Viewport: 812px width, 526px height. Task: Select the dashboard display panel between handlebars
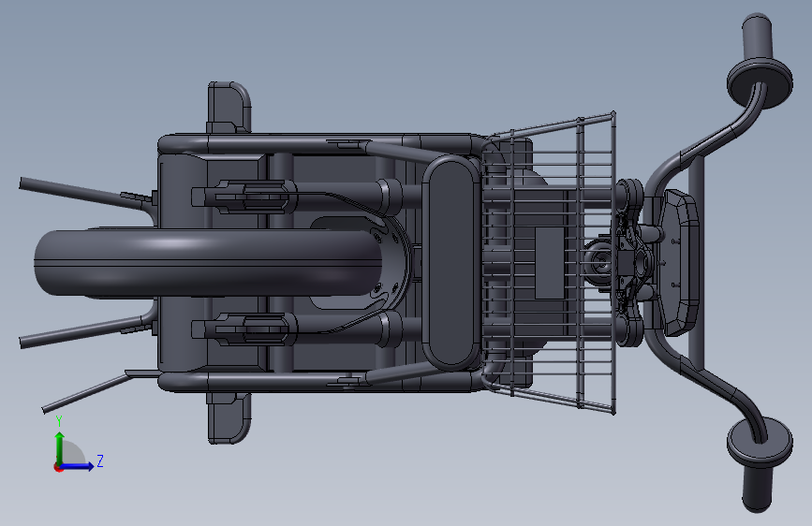[679, 263]
